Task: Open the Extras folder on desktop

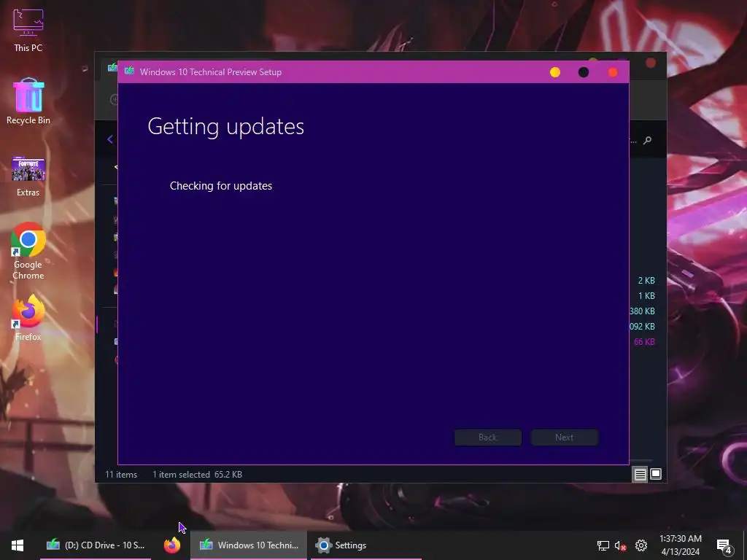Action: pos(28,176)
